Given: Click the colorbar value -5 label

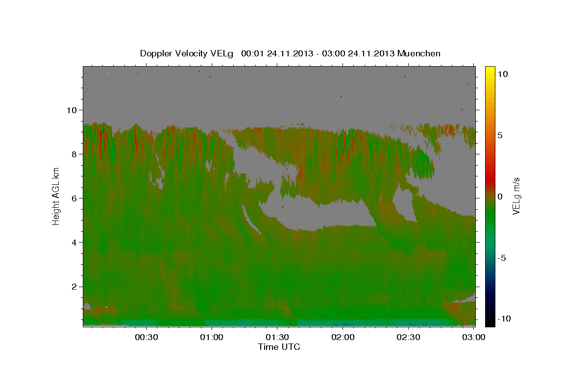Looking at the screenshot, I should [503, 258].
